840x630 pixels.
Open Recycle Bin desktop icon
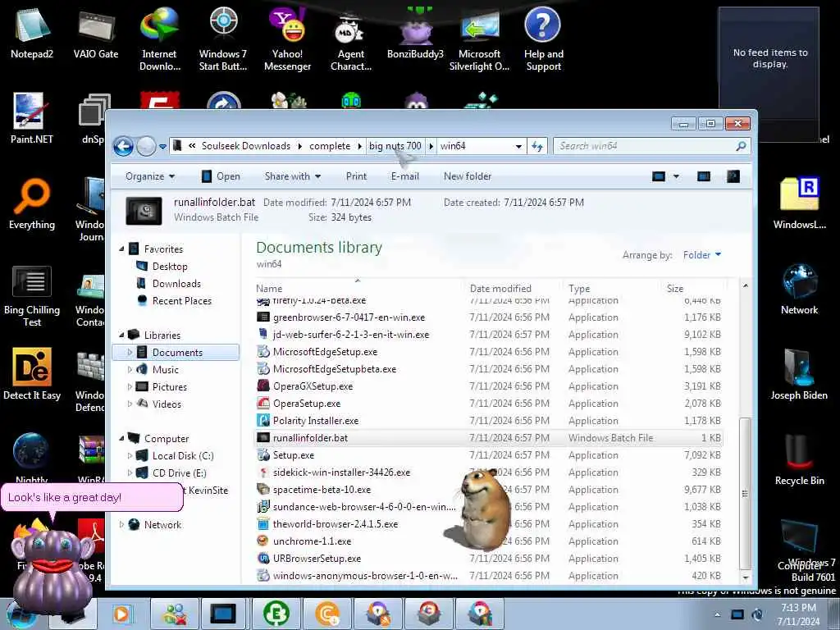799,460
